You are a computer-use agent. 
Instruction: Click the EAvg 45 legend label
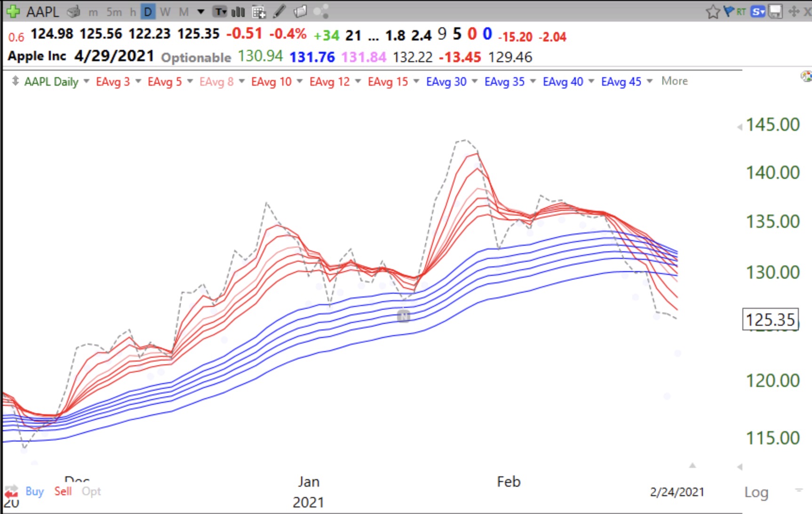click(621, 81)
